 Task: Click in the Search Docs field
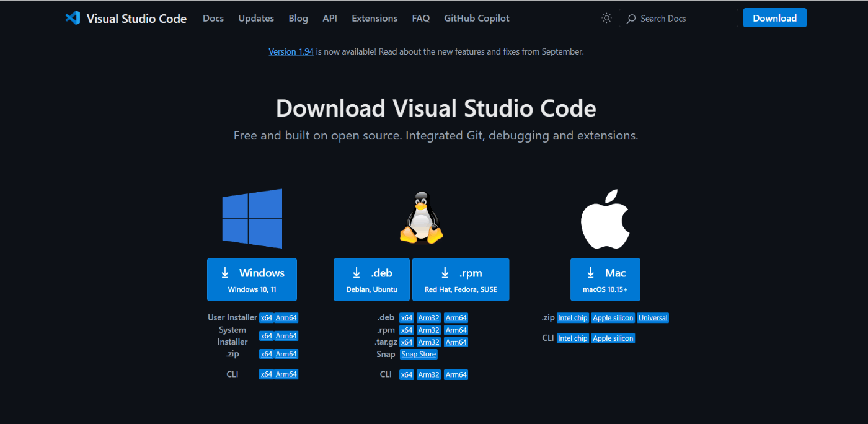coord(678,18)
